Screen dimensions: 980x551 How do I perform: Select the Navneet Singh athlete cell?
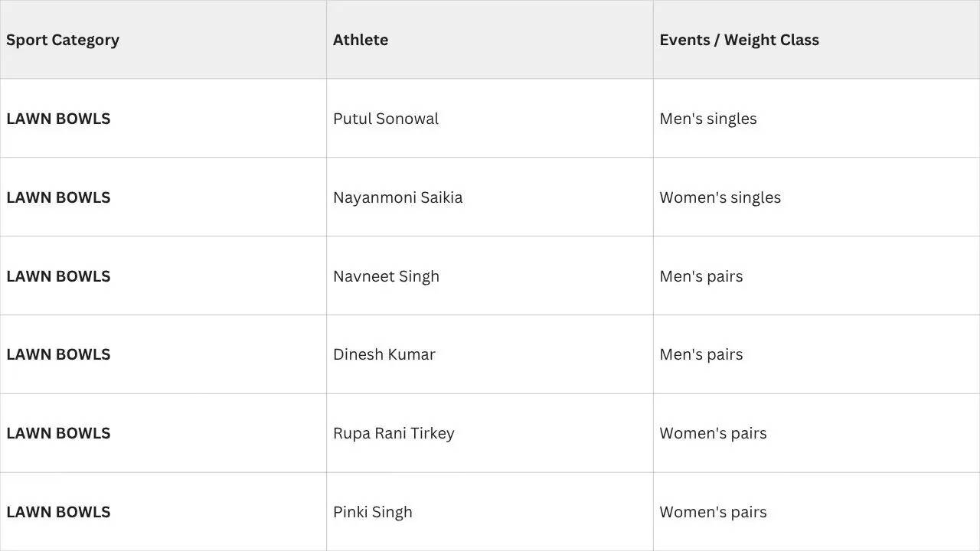490,276
